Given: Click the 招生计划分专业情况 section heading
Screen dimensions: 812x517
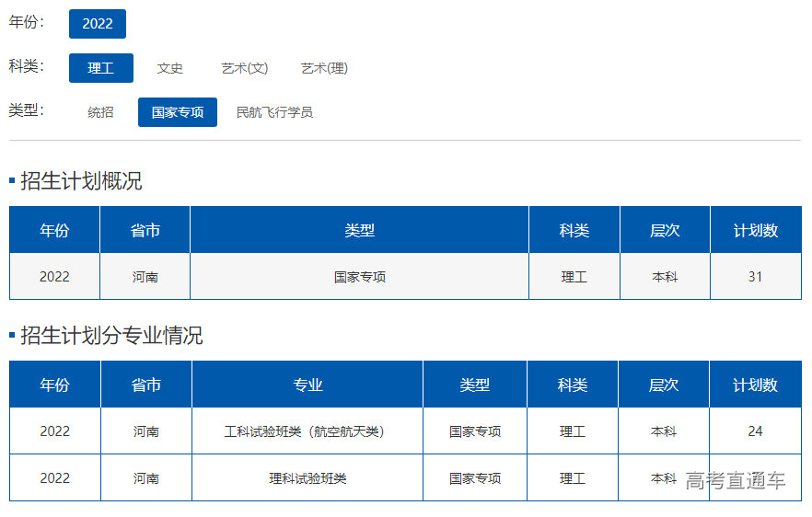Looking at the screenshot, I should point(111,336).
